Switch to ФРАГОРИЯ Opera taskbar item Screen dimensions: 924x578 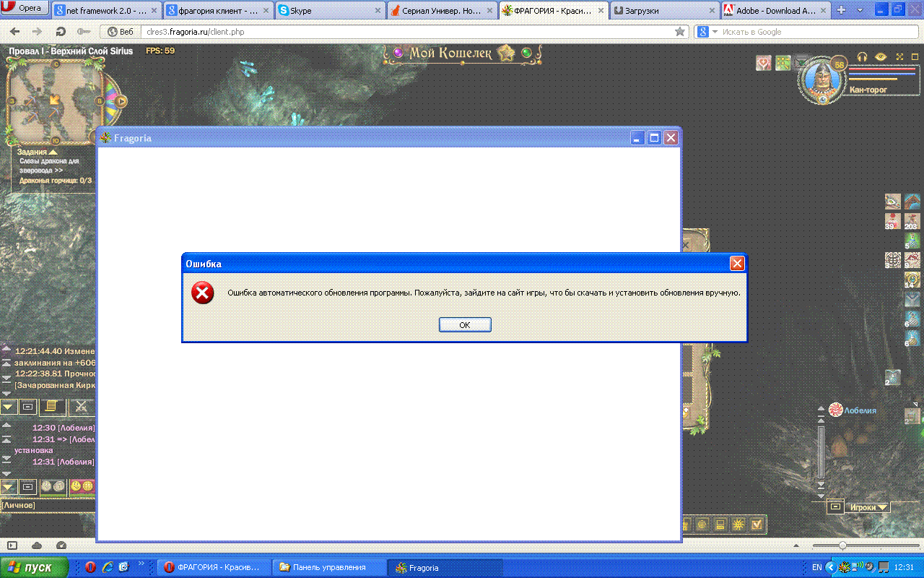click(214, 567)
